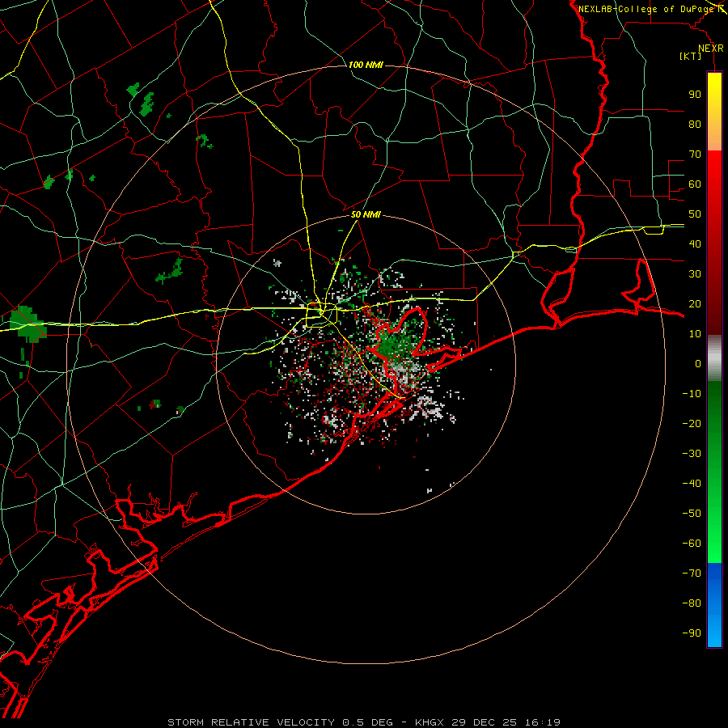Image resolution: width=728 pixels, height=728 pixels.
Task: Click the -10 value on velocity scale
Action: (692, 394)
